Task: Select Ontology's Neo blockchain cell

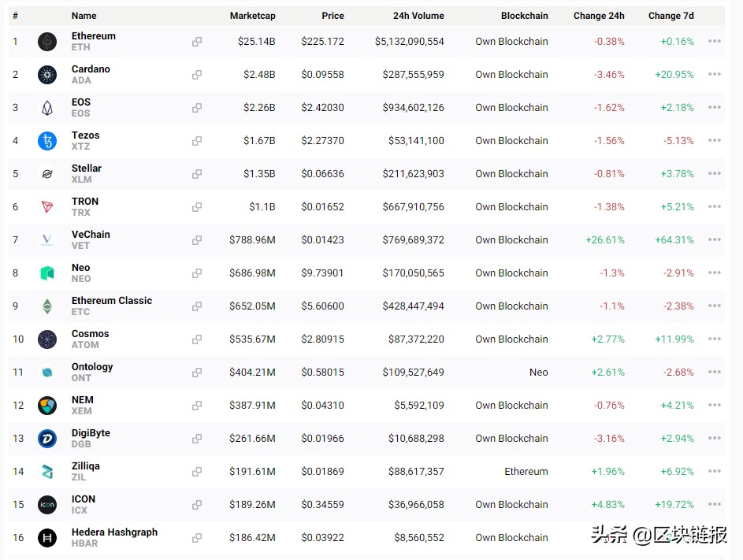Action: click(538, 373)
